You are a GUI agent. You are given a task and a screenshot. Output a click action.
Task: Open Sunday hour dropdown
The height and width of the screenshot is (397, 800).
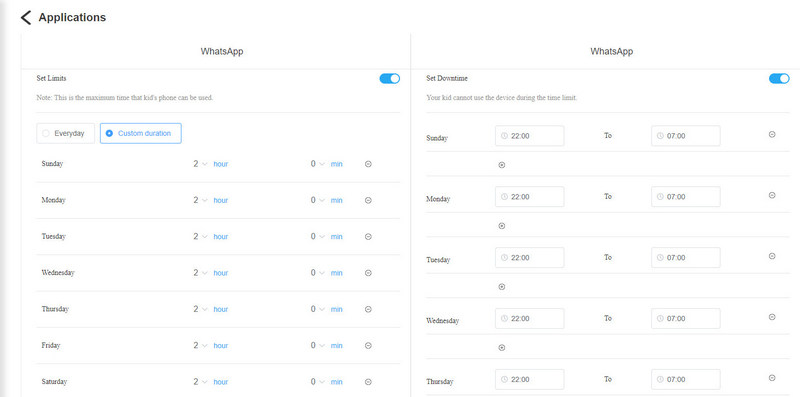coord(200,164)
